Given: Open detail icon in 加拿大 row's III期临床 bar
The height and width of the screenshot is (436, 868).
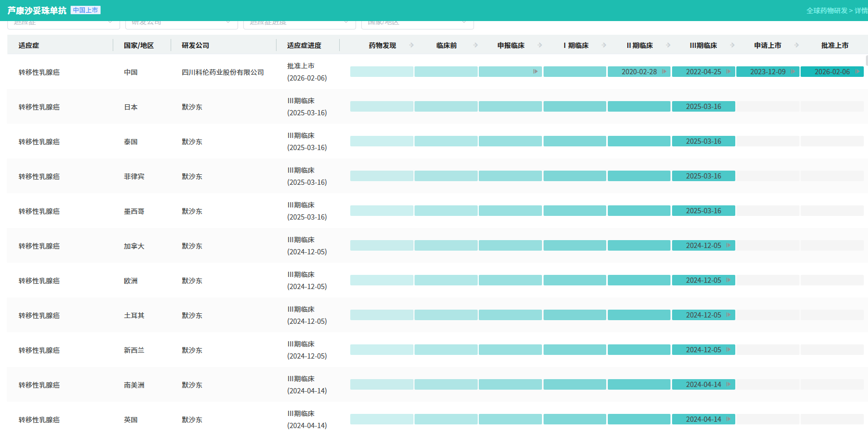Looking at the screenshot, I should (x=728, y=245).
